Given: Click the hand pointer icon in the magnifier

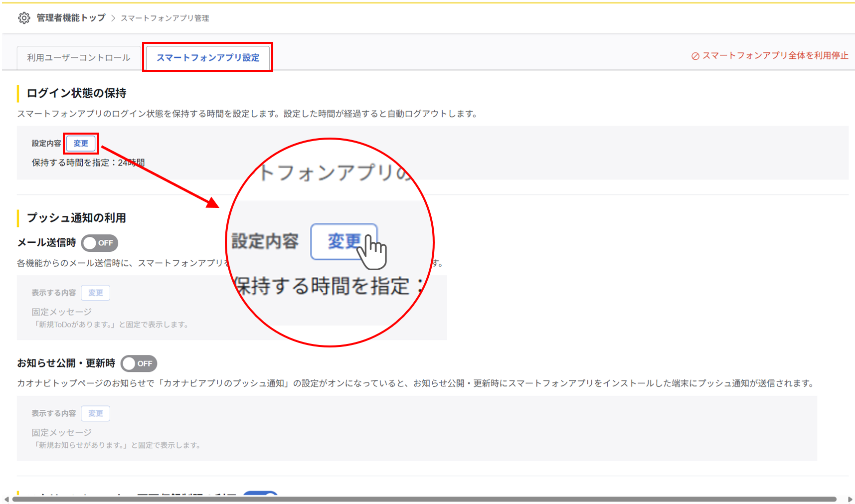Looking at the screenshot, I should (x=374, y=252).
